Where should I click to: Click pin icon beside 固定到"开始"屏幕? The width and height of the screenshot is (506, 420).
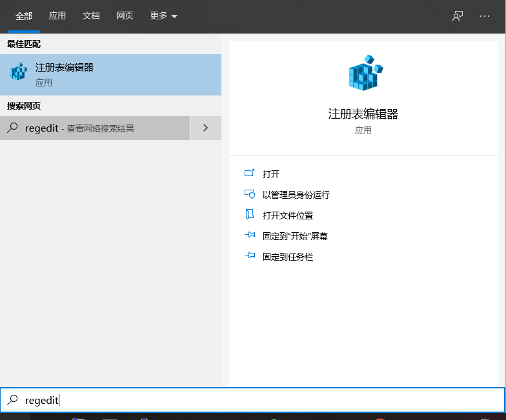click(x=250, y=235)
